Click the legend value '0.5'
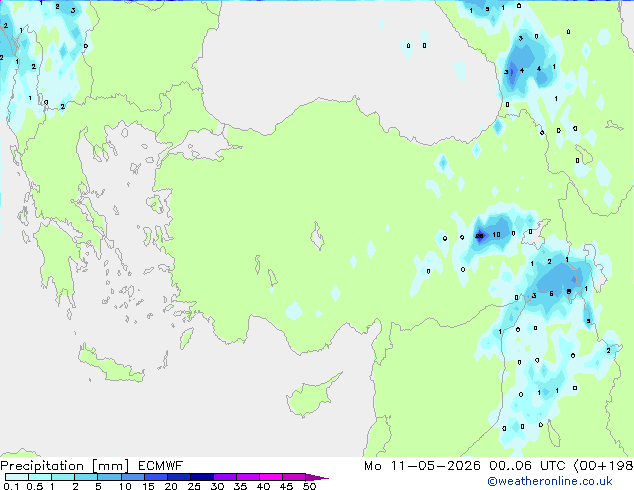Screen dimensions: 634x490 click(x=35, y=486)
